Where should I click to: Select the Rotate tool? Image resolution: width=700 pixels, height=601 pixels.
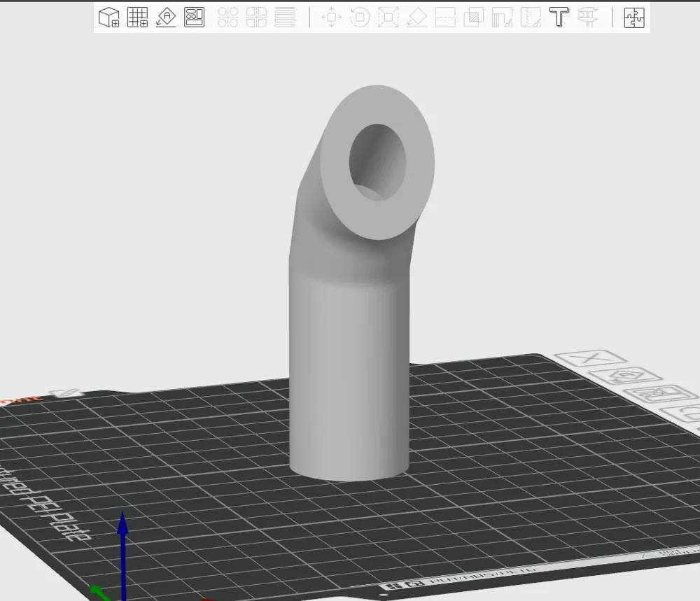(x=360, y=18)
